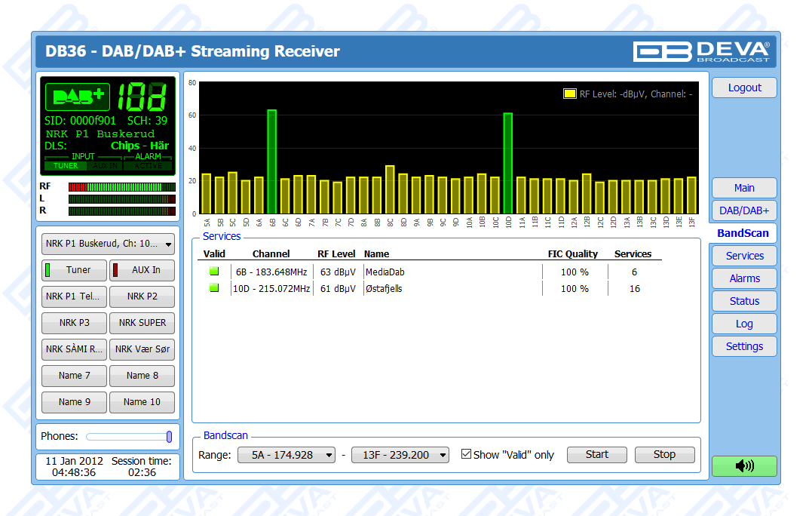Choose the NRK SUPER preset
This screenshot has height=516, width=812.
click(142, 323)
